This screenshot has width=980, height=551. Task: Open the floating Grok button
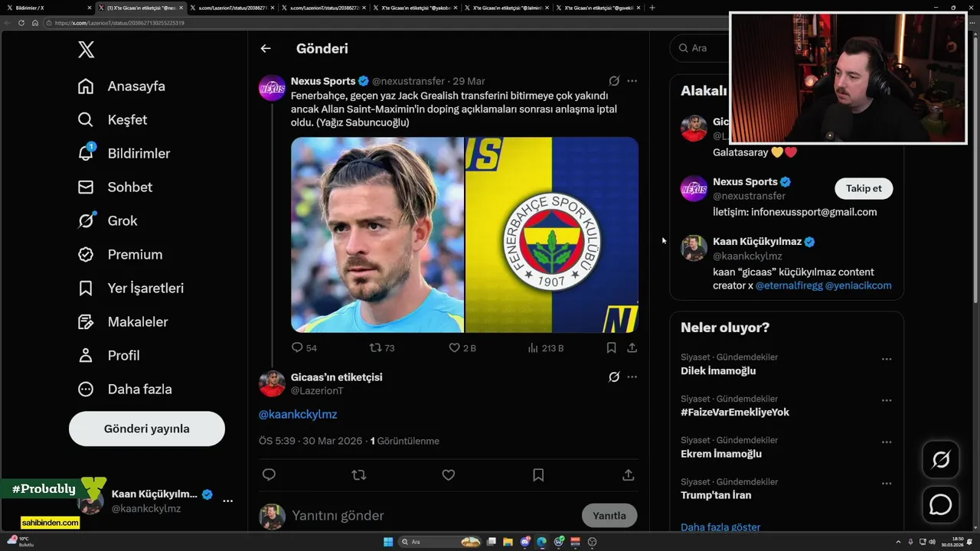[x=941, y=460]
